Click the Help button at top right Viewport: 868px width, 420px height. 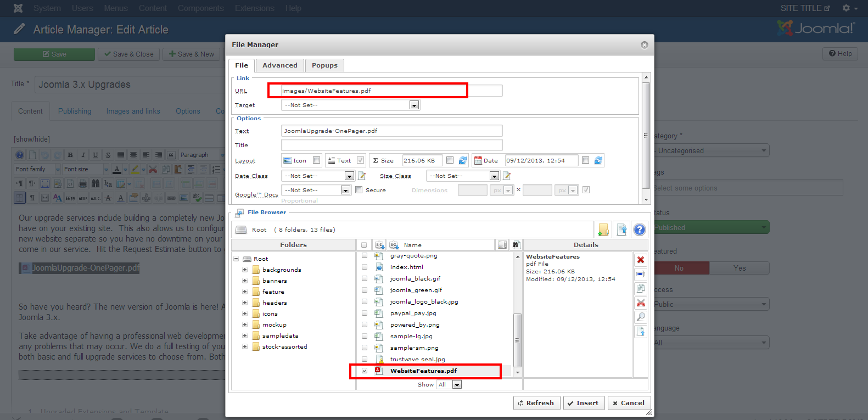(x=840, y=53)
